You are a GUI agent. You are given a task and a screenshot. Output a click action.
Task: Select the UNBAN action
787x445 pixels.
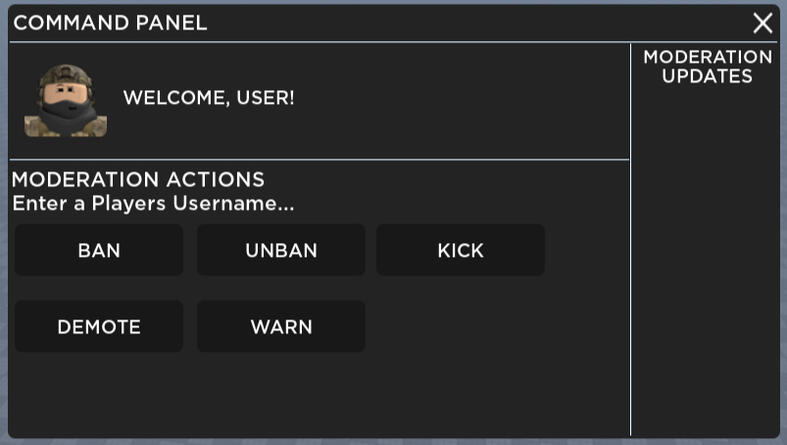(x=281, y=250)
